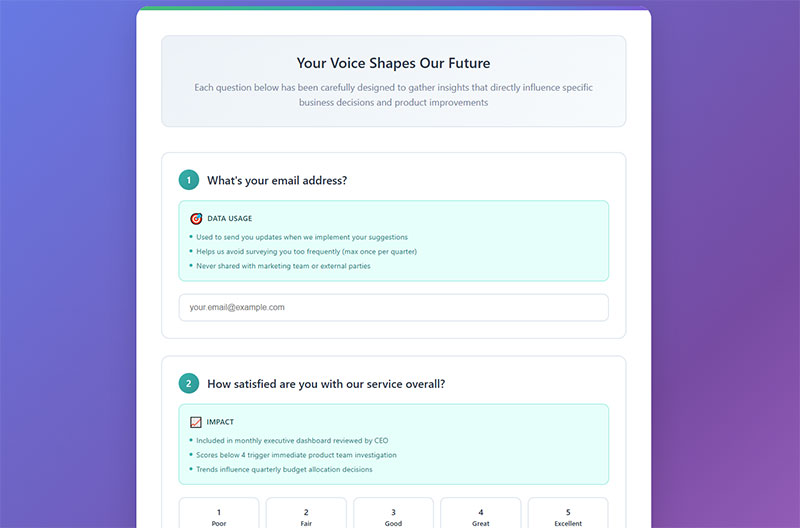Select rating 2 Fair
Viewport: 800px width, 528px height.
coord(306,513)
